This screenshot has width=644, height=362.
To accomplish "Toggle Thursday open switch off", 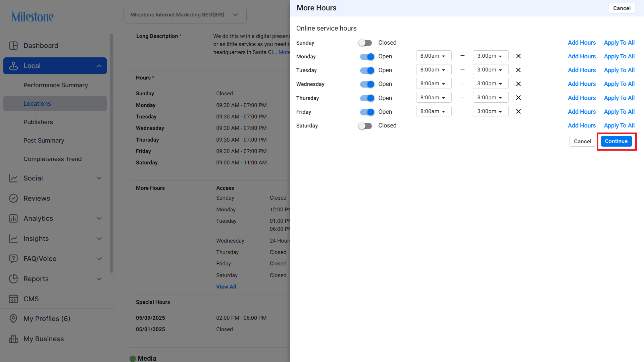I will click(367, 98).
